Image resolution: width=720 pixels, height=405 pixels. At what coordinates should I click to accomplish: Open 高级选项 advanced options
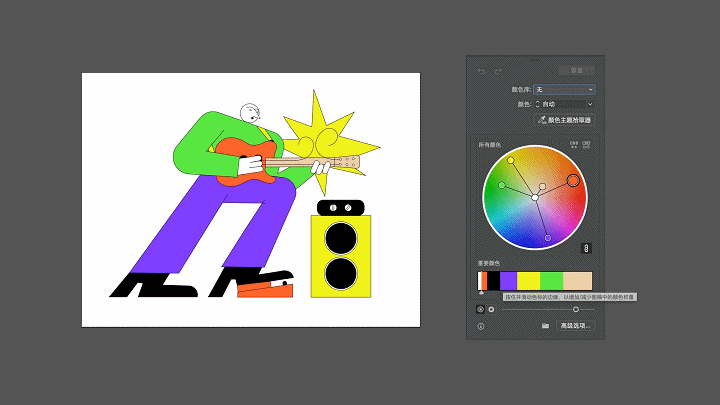click(576, 326)
